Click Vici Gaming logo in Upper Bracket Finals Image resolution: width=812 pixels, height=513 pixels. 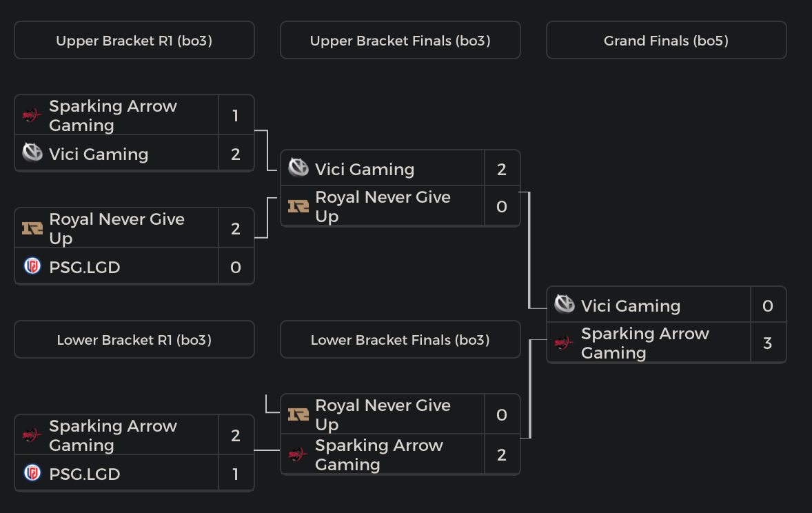tap(298, 168)
